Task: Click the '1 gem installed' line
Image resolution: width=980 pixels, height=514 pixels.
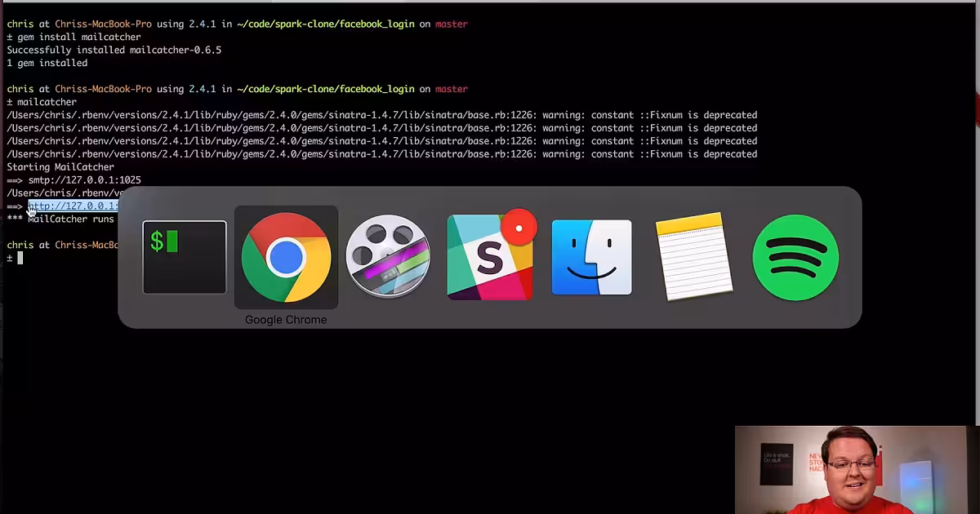Action: click(47, 63)
